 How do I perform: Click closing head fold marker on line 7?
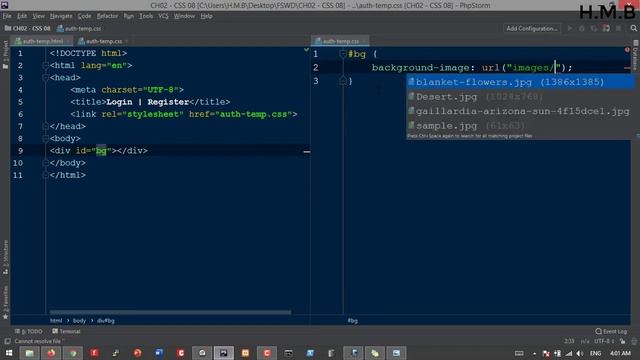click(x=45, y=126)
